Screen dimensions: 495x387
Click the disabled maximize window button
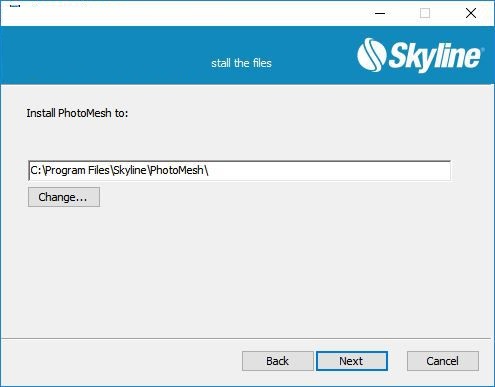(x=425, y=13)
